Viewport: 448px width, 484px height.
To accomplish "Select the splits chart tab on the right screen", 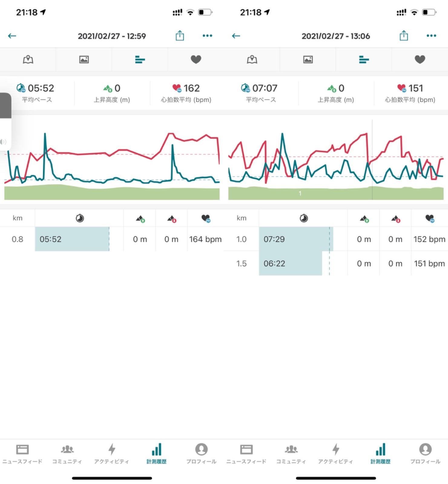I will coord(364,60).
